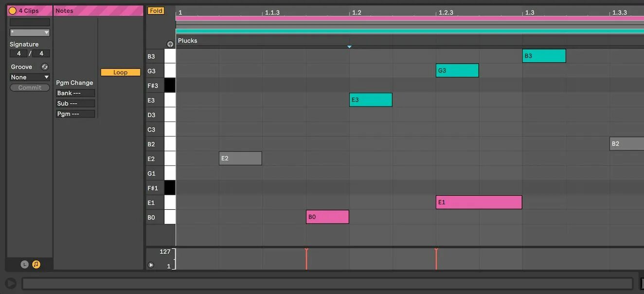
Task: Click the G1 piano key
Action: point(170,173)
